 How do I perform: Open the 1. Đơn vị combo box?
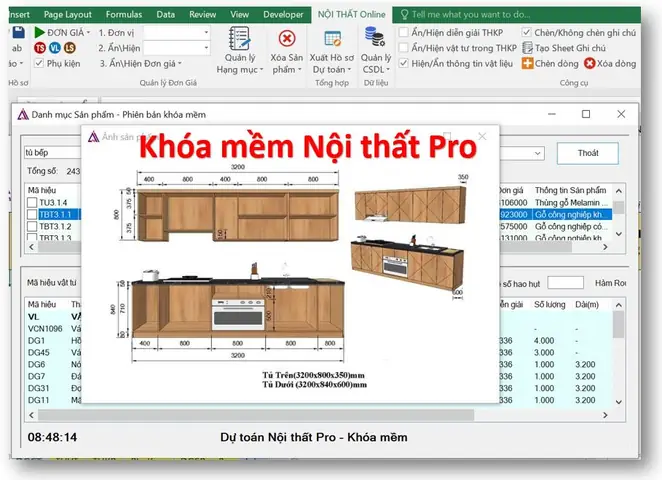pos(177,33)
